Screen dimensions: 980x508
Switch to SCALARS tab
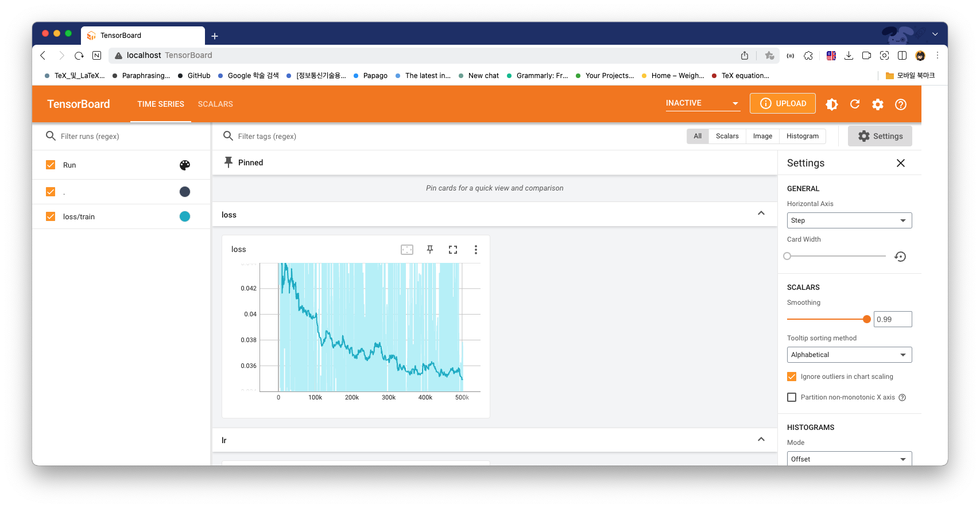(x=215, y=104)
